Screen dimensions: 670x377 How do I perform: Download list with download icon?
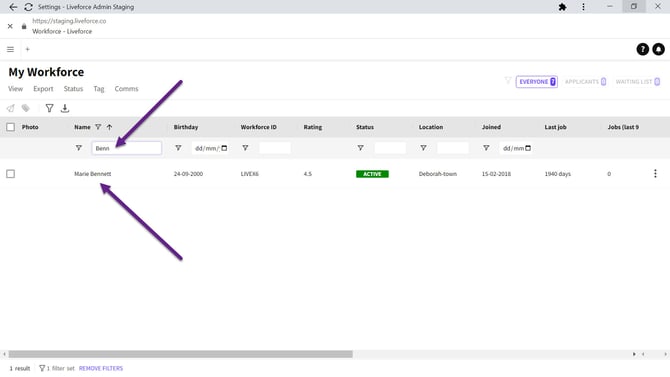pyautogui.click(x=65, y=108)
